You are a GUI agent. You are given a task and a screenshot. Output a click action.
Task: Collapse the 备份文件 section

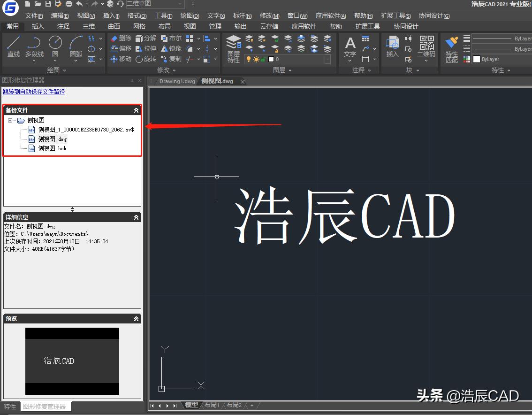pyautogui.click(x=136, y=110)
